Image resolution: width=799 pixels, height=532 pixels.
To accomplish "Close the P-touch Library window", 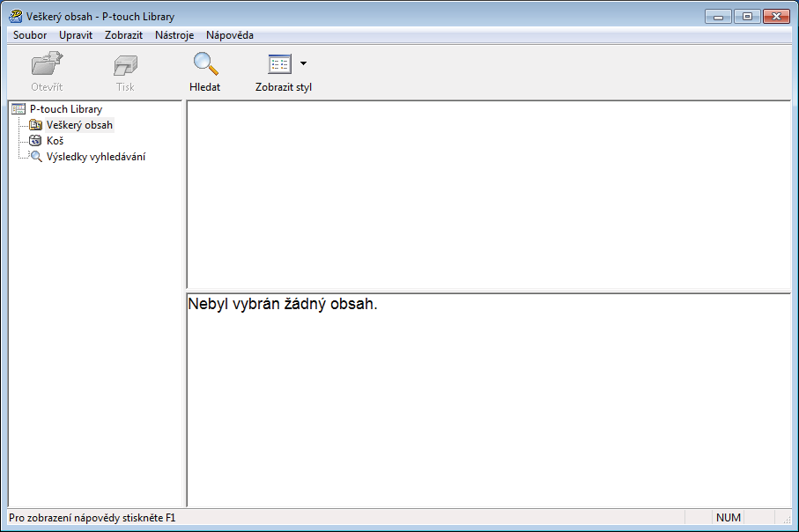I will pyautogui.click(x=777, y=17).
